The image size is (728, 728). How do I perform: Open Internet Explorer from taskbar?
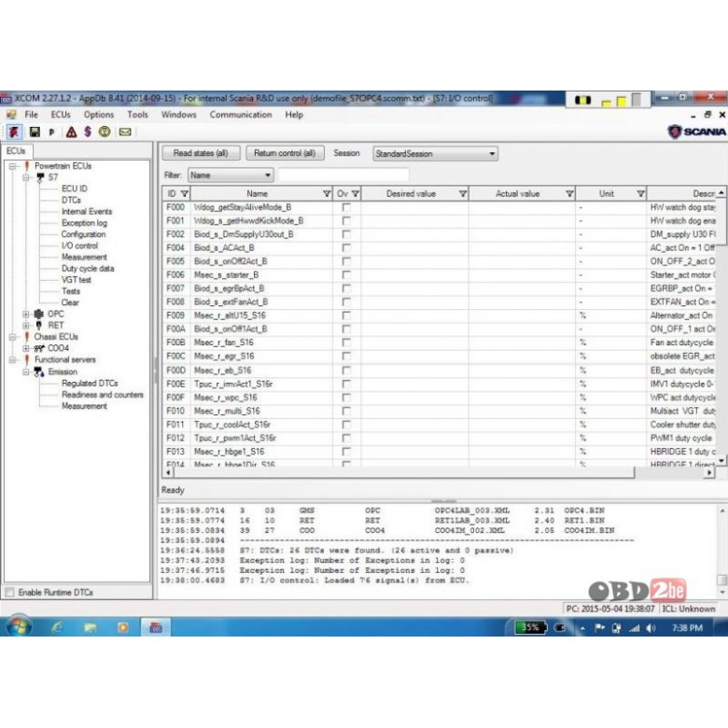click(x=57, y=628)
